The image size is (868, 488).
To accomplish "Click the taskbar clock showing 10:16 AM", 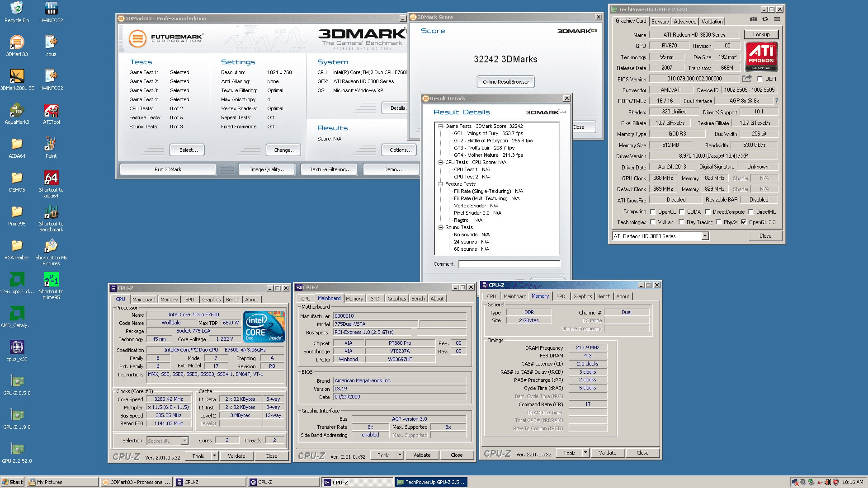I will (853, 482).
